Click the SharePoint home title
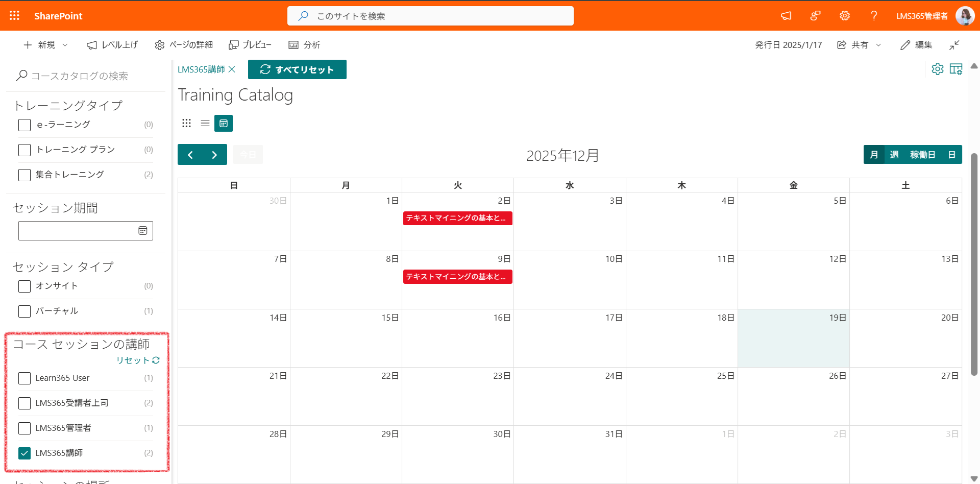Screen dimensions: 980x484 [x=58, y=16]
